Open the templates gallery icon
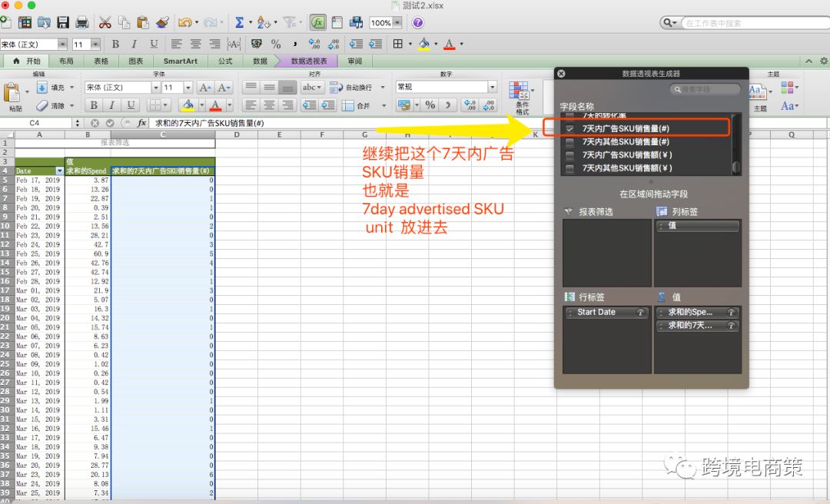The height and width of the screenshot is (504, 830). tap(25, 22)
